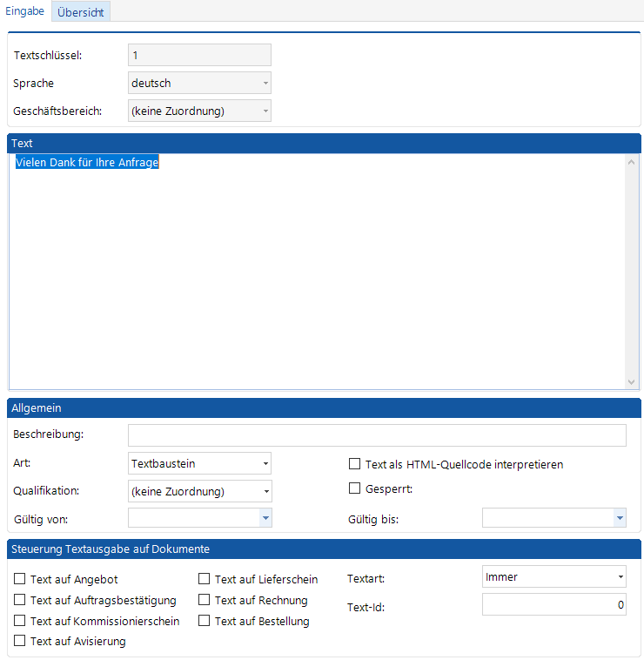The image size is (644, 660).
Task: Switch to the Eingabe tab
Action: tap(25, 11)
